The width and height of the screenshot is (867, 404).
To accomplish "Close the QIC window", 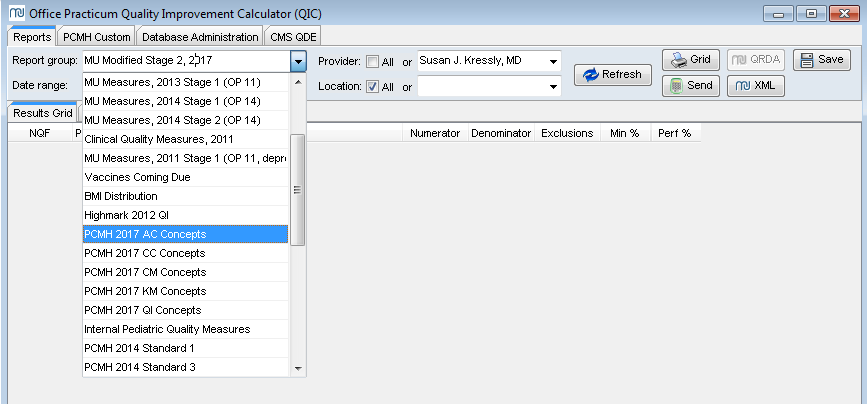I will point(844,14).
